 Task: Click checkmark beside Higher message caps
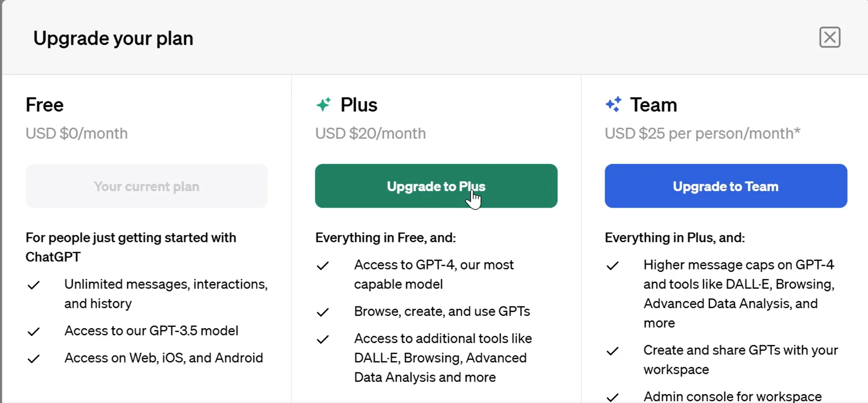[x=612, y=266]
